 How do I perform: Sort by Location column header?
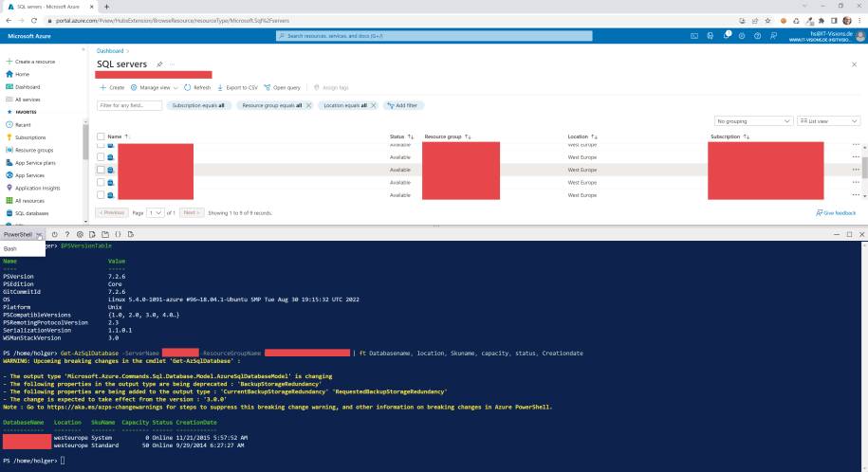click(582, 136)
